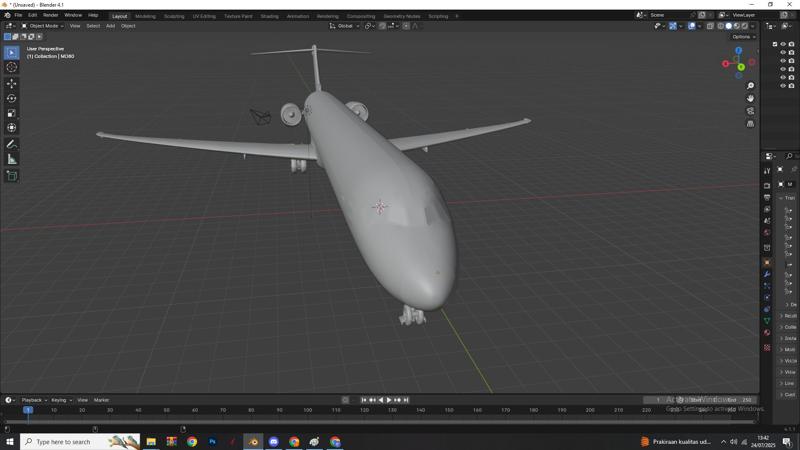Viewport: 800px width, 450px height.
Task: Click the viewport zoom magnifier icon
Action: [x=750, y=86]
